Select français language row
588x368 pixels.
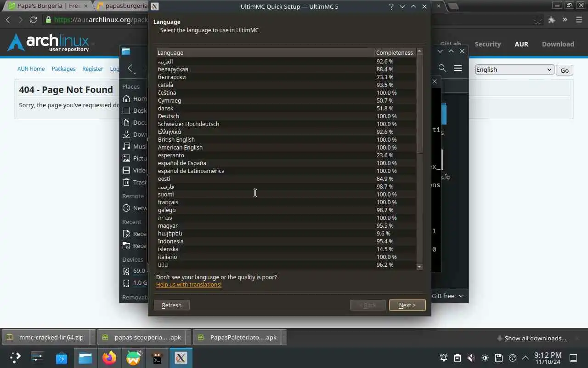pyautogui.click(x=286, y=202)
